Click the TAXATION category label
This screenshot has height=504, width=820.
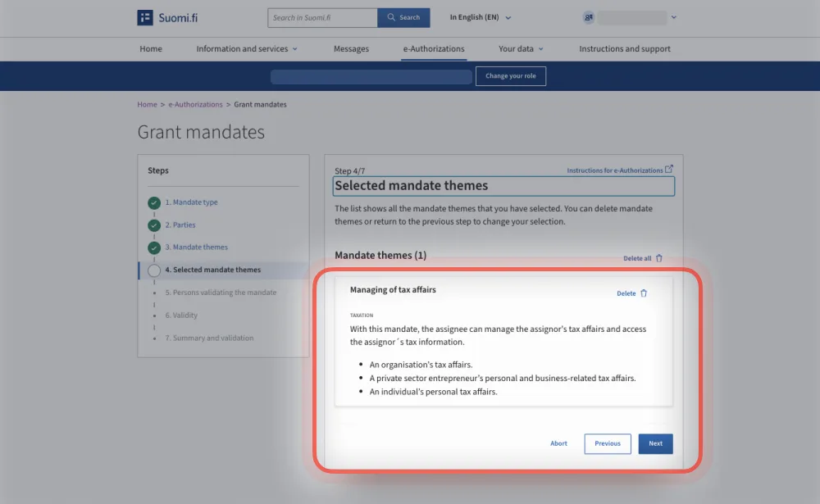click(x=362, y=316)
